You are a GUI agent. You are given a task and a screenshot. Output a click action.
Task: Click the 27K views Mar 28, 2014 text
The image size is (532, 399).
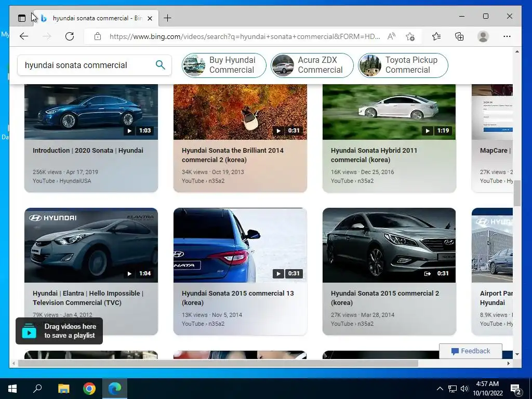(362, 315)
